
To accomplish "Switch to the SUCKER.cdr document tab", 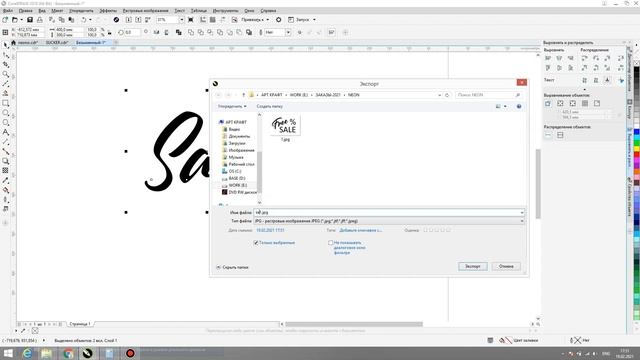I will (57, 42).
